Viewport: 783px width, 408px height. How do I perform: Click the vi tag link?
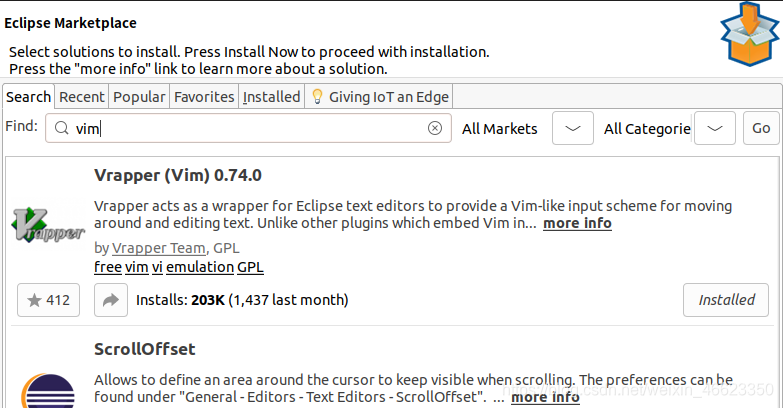[157, 267]
